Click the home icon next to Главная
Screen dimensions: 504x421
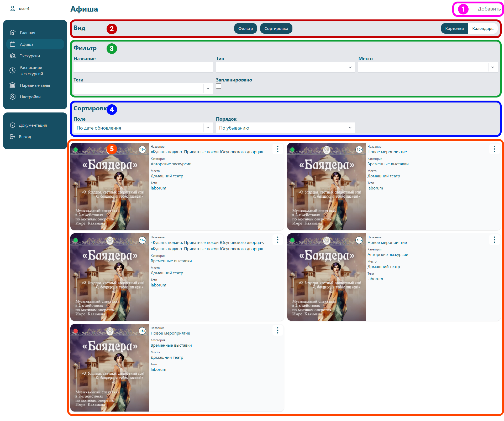(12, 33)
